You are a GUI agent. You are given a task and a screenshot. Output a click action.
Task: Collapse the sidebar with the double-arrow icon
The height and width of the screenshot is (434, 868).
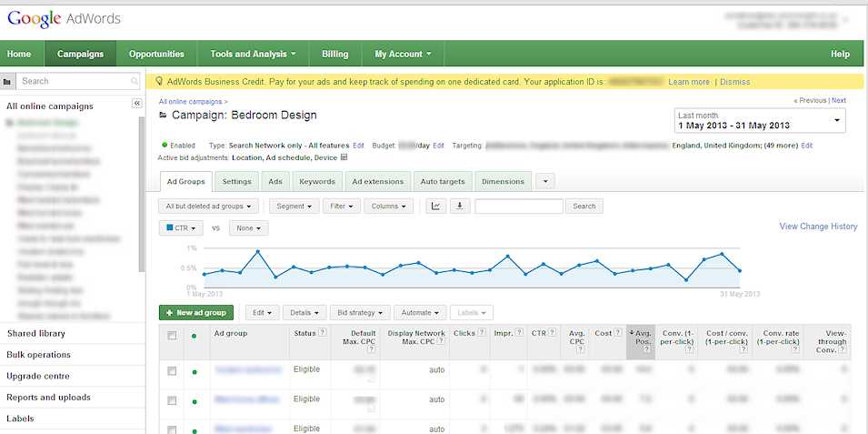tap(137, 104)
